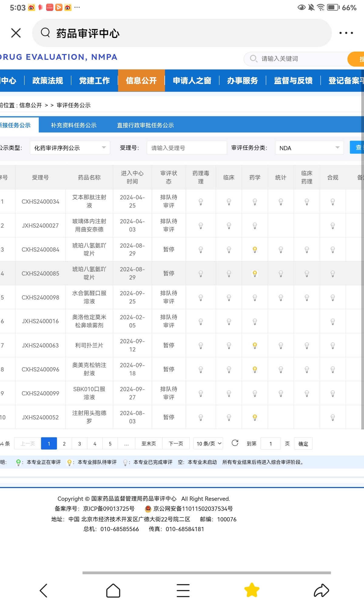The width and height of the screenshot is (364, 607).
Task: Click the 到第 page number input box
Action: click(271, 443)
